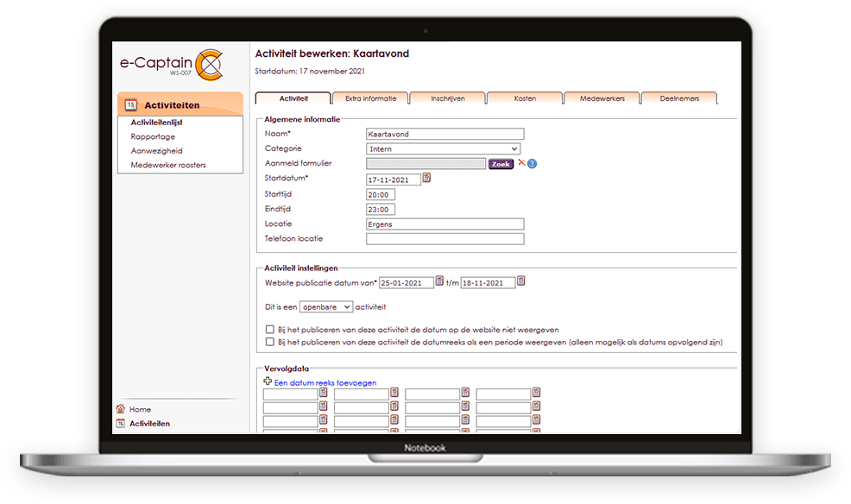The height and width of the screenshot is (504, 851).
Task: Open calendar icon of third Vervolgdata row, first column
Action: [324, 419]
